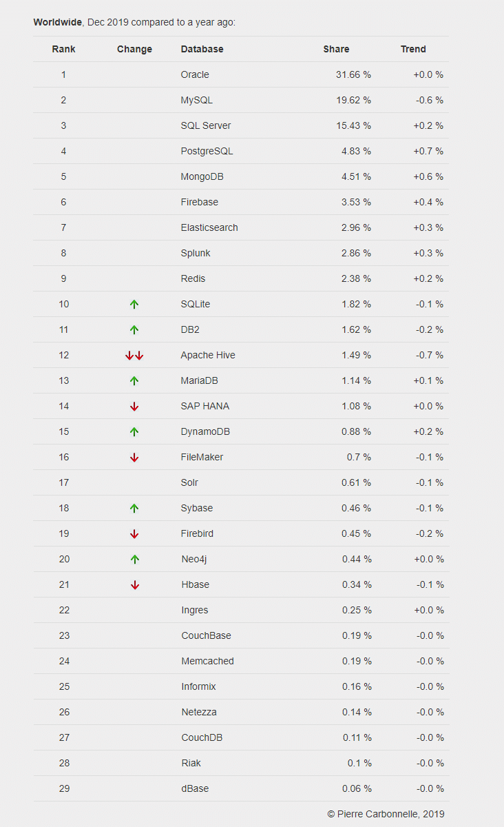Image resolution: width=504 pixels, height=827 pixels.
Task: Click the red down arrow for SAP HANA
Action: coord(134,406)
